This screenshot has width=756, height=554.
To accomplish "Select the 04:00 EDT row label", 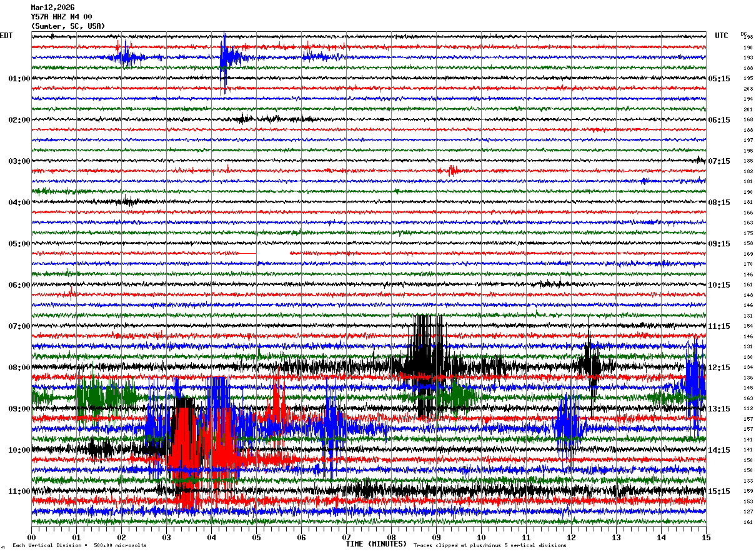I will tap(19, 203).
